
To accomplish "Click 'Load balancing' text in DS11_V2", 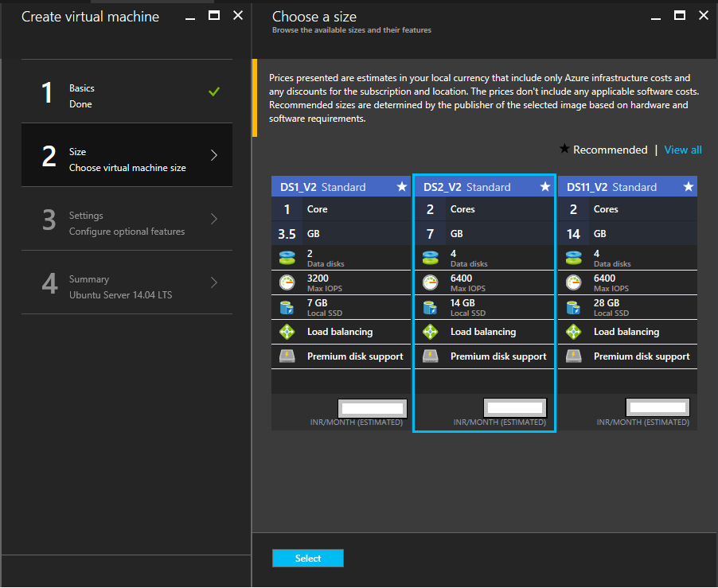I will [626, 332].
